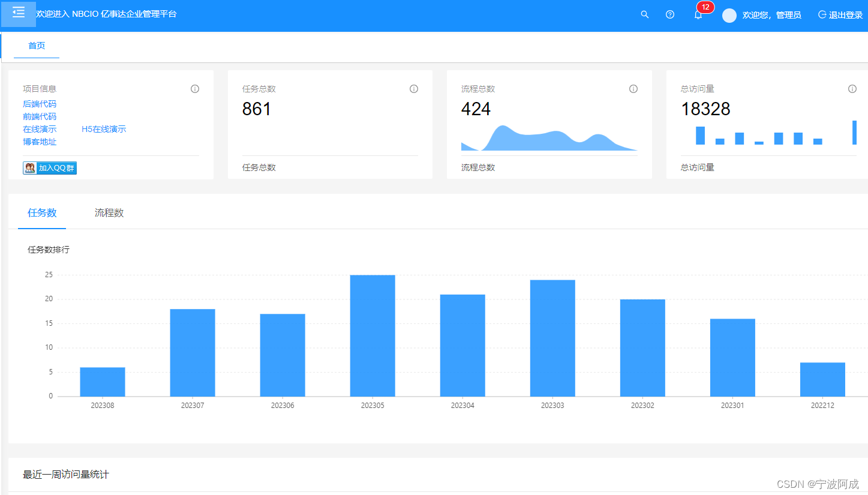Click the 流程总数 area mini chart

pos(549,138)
